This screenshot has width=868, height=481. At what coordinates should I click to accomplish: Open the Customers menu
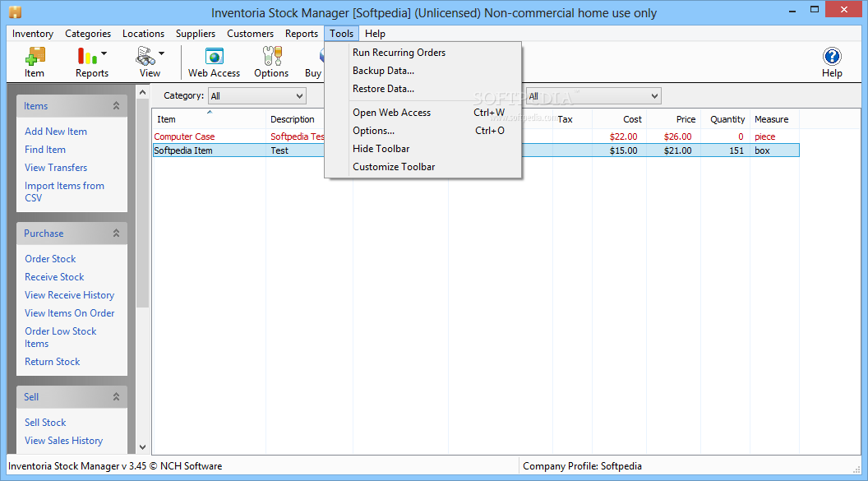point(250,34)
